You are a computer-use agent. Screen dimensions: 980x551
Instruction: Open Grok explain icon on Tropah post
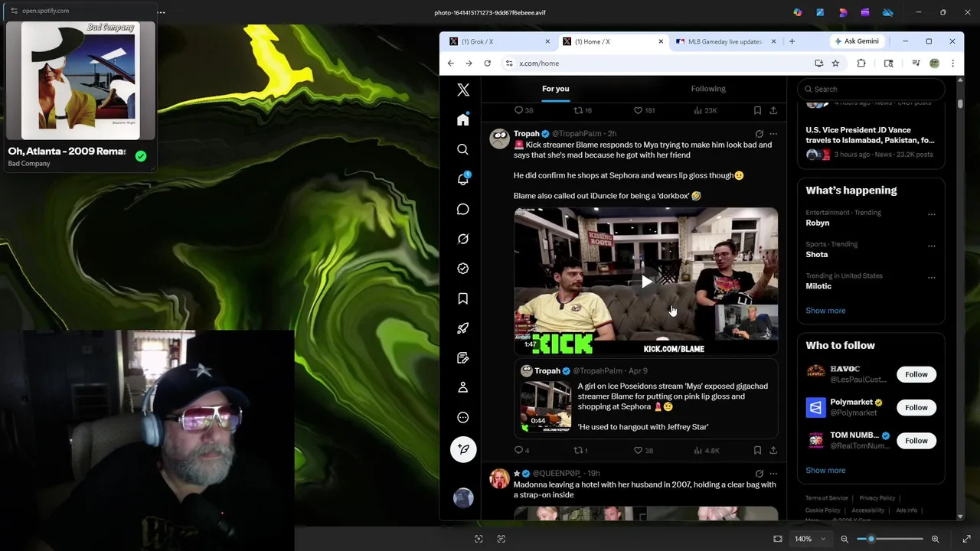[x=759, y=134]
